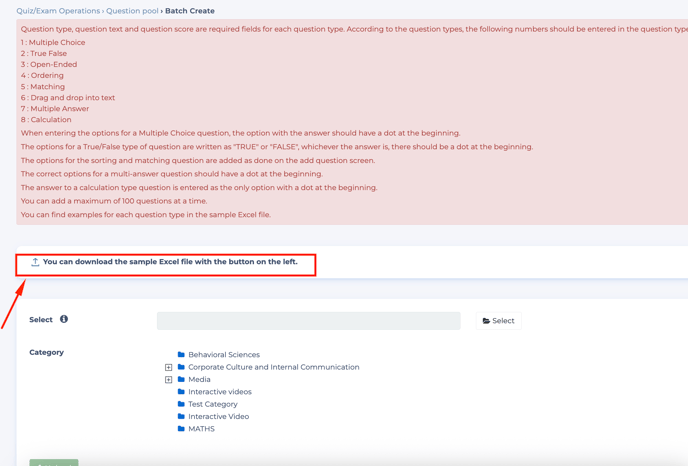Click the file path input field

click(308, 321)
